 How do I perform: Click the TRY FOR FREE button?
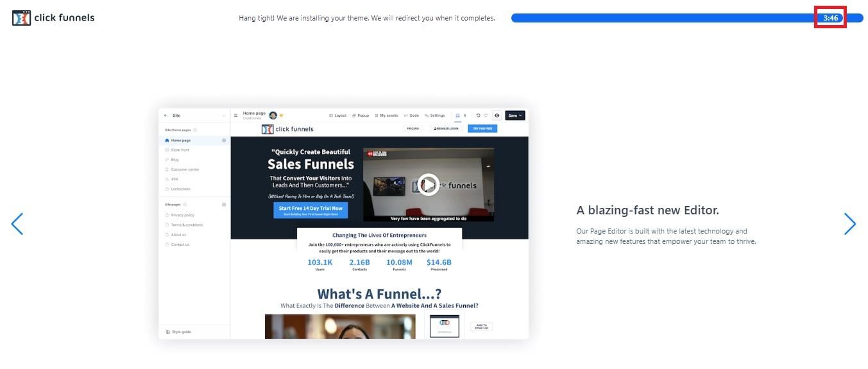(482, 128)
